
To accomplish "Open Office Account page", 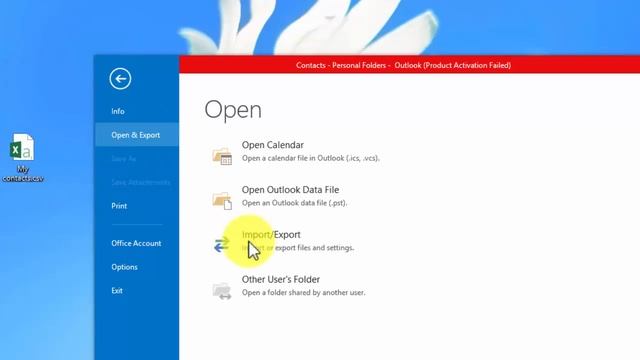I will point(136,243).
